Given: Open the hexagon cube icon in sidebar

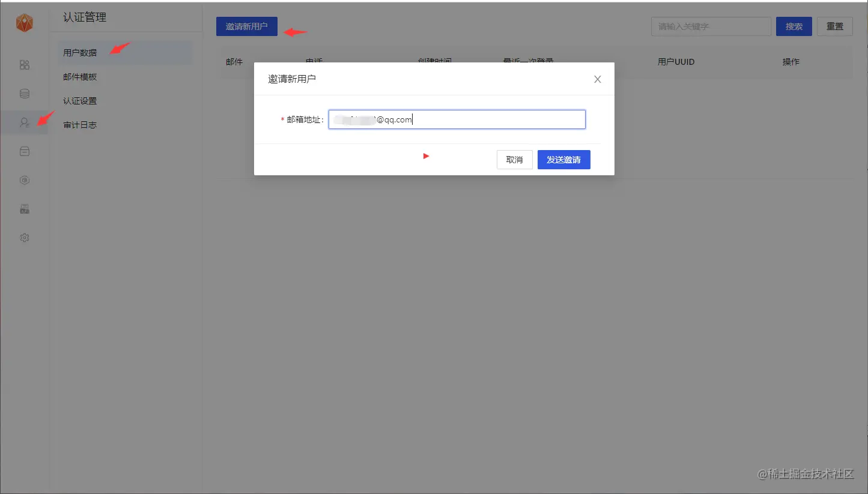Looking at the screenshot, I should (25, 180).
